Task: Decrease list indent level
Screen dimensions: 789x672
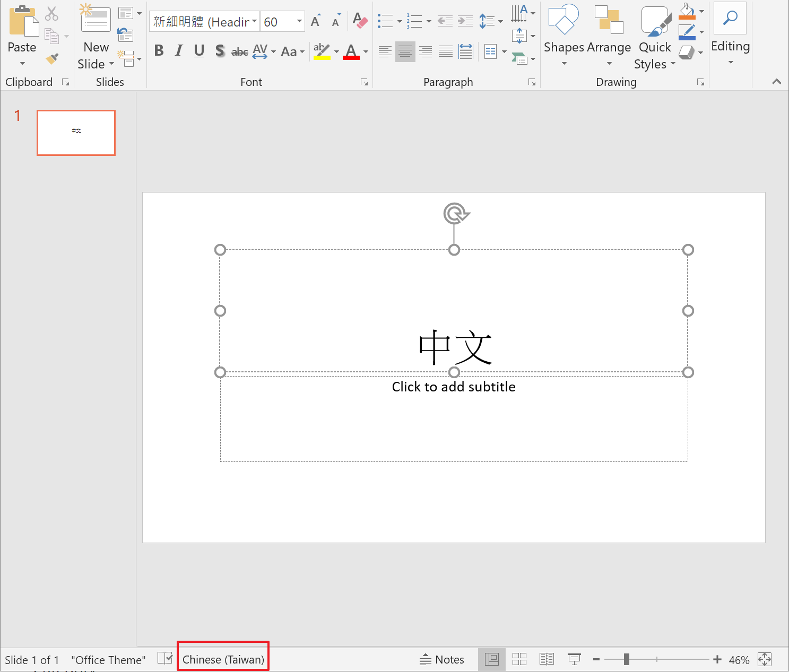Action: pos(445,21)
